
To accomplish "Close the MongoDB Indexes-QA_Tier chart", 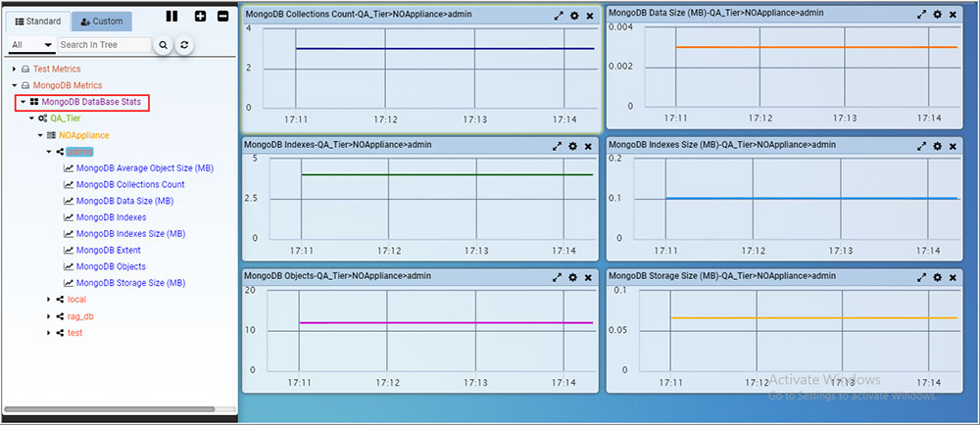I will [x=588, y=147].
